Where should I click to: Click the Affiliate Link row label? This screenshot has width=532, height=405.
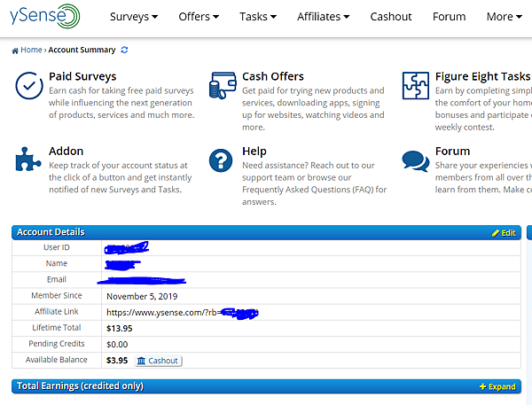[x=57, y=311]
